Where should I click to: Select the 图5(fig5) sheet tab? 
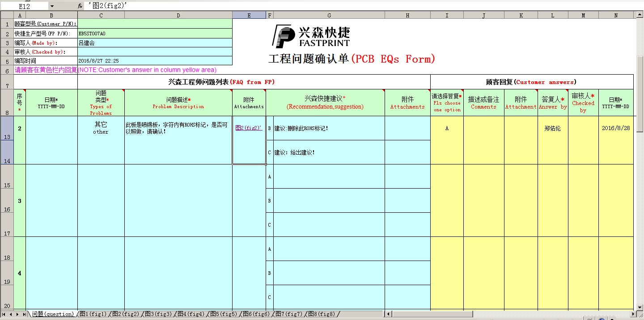[x=223, y=314]
